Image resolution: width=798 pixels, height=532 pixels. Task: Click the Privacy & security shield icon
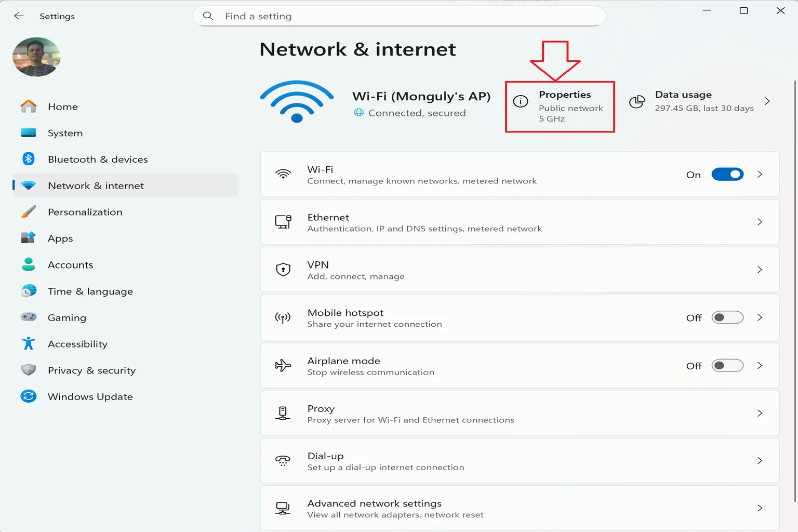pos(29,370)
